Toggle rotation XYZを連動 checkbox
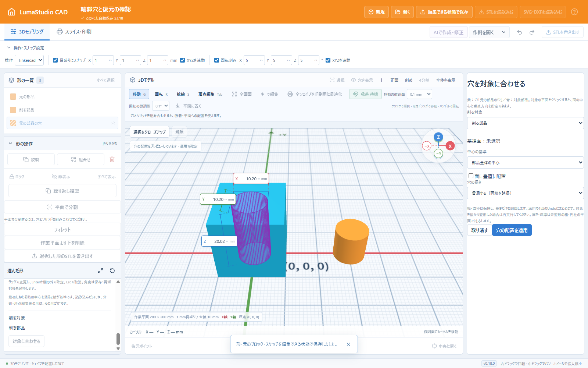This screenshot has width=588, height=368. (328, 60)
